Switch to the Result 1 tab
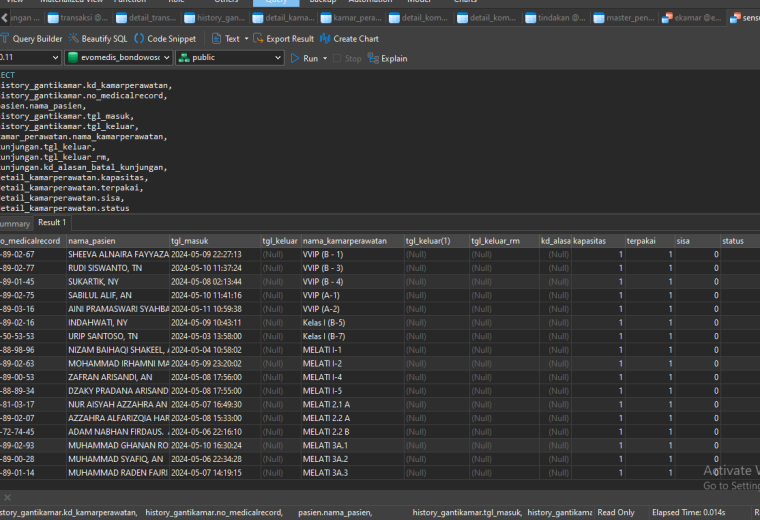This screenshot has width=760, height=520. point(52,222)
